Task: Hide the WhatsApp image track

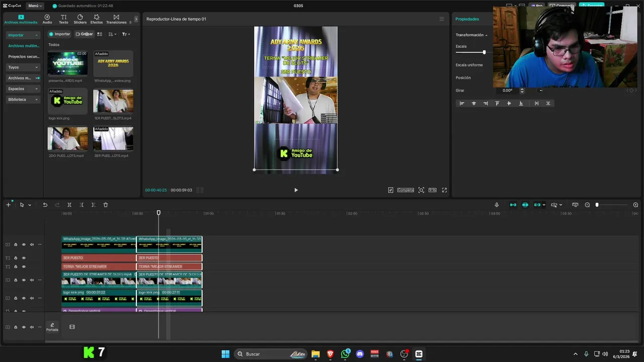Action: [24, 245]
